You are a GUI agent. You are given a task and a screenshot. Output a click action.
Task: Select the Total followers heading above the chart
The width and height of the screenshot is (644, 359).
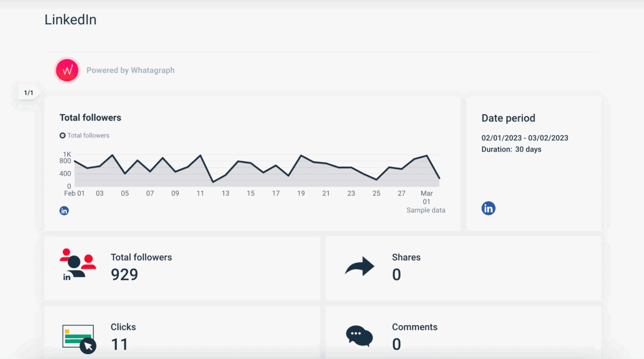(x=90, y=118)
